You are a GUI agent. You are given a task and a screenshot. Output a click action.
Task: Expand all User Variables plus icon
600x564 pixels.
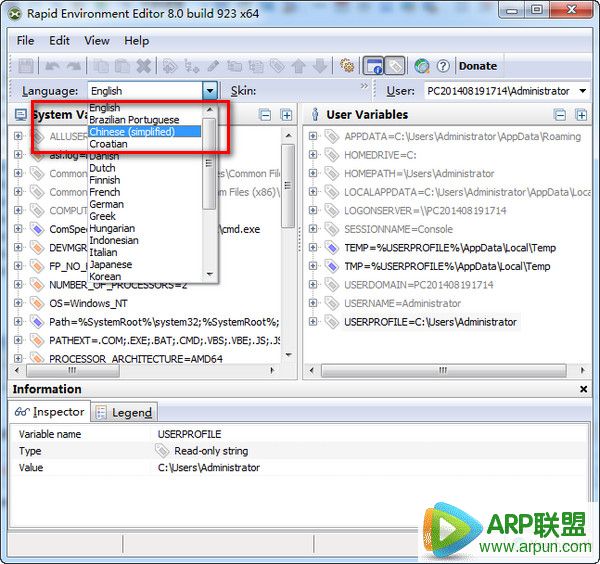point(581,115)
